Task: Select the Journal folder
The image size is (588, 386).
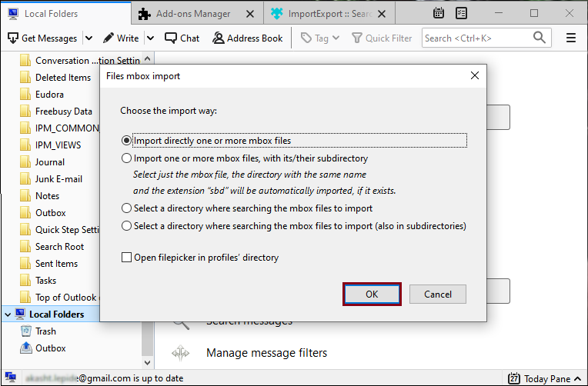Action: click(50, 162)
